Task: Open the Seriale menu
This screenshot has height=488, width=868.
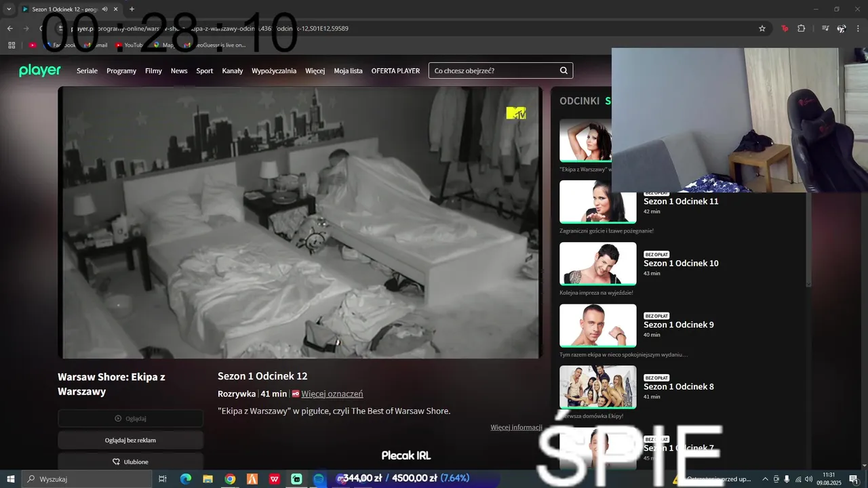Action: coord(87,70)
